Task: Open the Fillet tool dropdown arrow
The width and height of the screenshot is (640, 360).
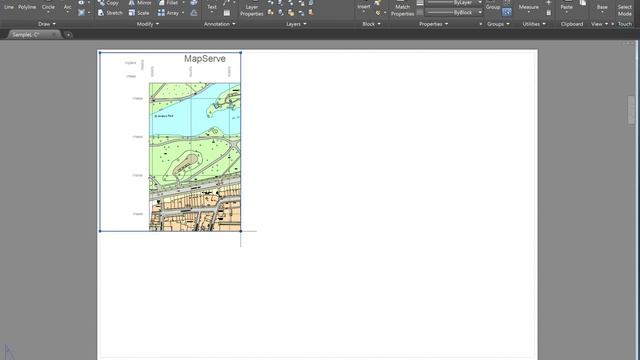Action: (x=183, y=3)
